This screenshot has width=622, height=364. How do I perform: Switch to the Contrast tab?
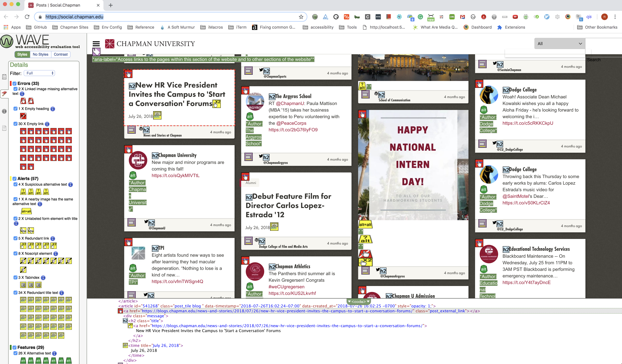coord(61,54)
